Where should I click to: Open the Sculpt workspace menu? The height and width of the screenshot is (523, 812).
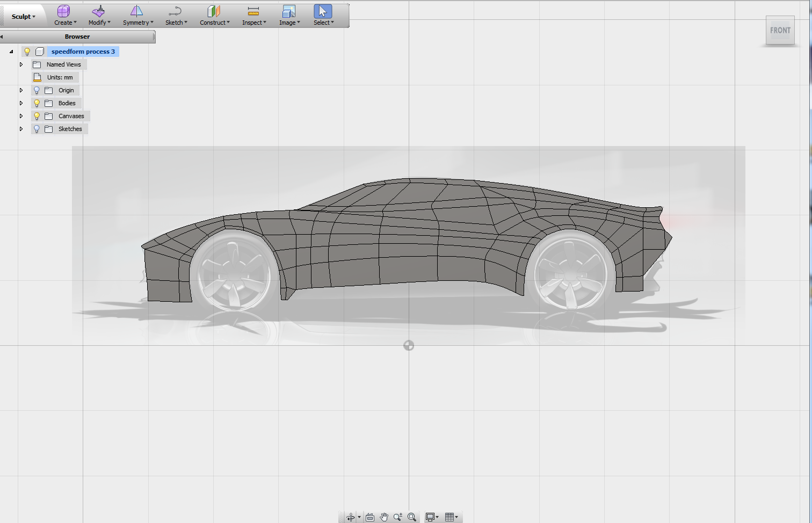[x=22, y=16]
